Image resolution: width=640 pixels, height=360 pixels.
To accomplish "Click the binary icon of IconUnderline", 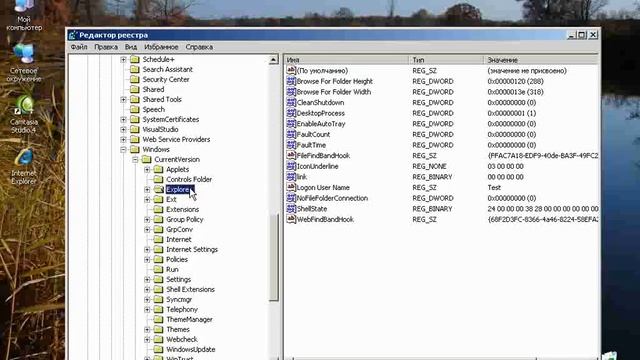I will click(x=291, y=166).
